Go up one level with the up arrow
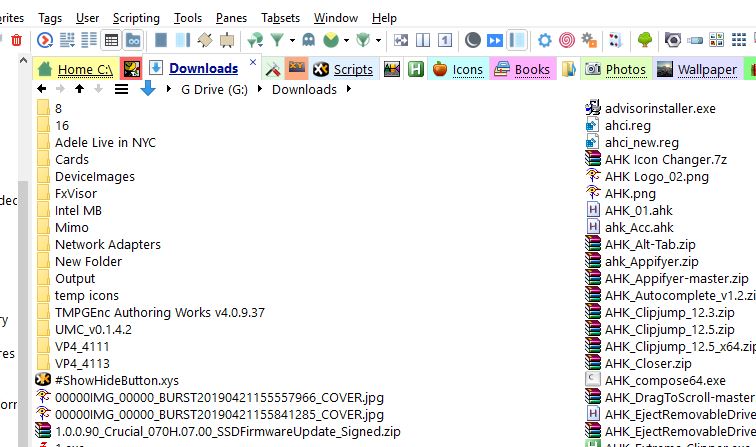This screenshot has width=756, height=447. (80, 89)
